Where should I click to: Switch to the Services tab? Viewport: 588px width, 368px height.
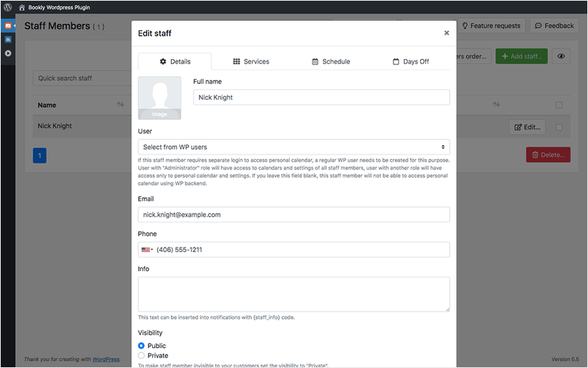251,61
